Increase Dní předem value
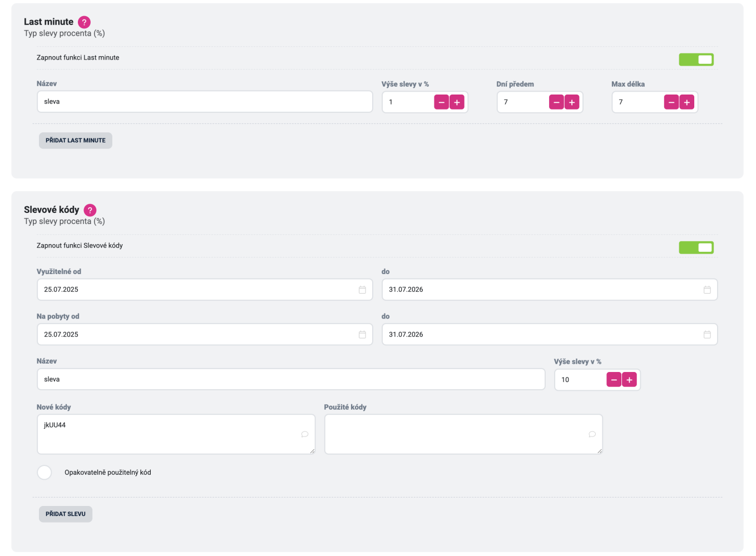 [572, 102]
